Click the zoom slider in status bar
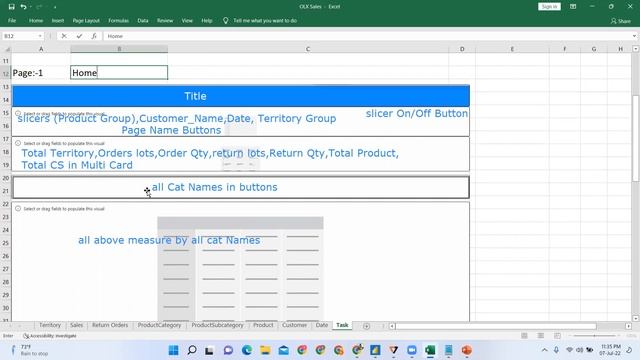Screen dimensions: 640x360 (594, 336)
